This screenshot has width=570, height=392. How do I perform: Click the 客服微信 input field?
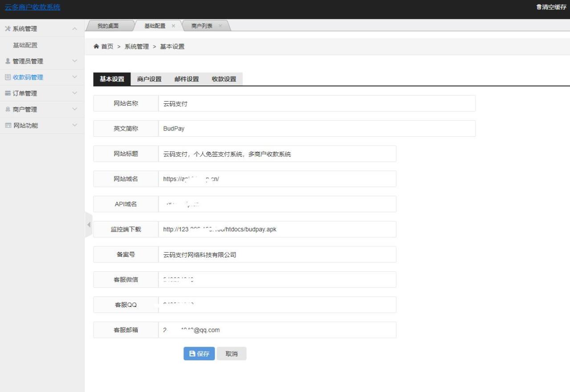(277, 279)
